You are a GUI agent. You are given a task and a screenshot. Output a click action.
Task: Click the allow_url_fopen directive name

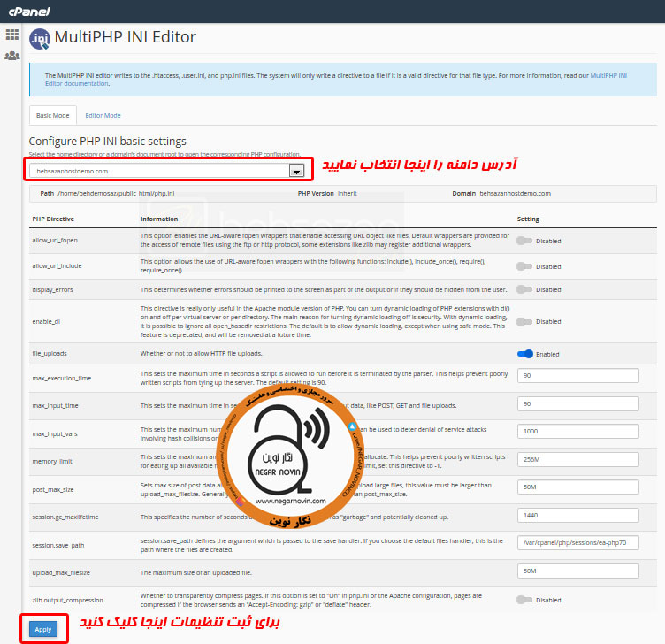tap(55, 240)
